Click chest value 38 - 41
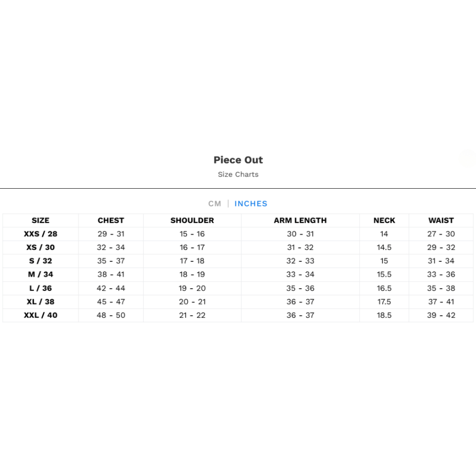The width and height of the screenshot is (476, 476). point(111,274)
